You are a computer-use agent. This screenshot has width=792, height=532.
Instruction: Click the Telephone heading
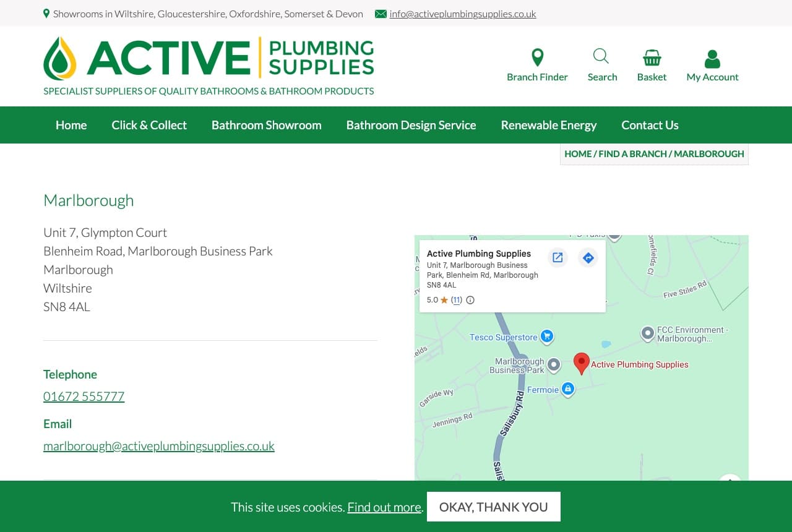70,374
